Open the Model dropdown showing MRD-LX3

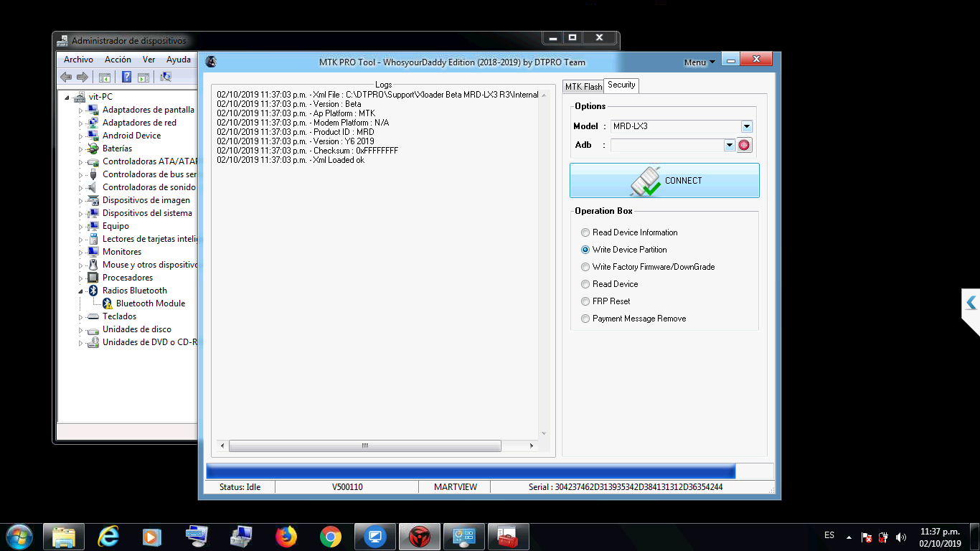coord(747,126)
